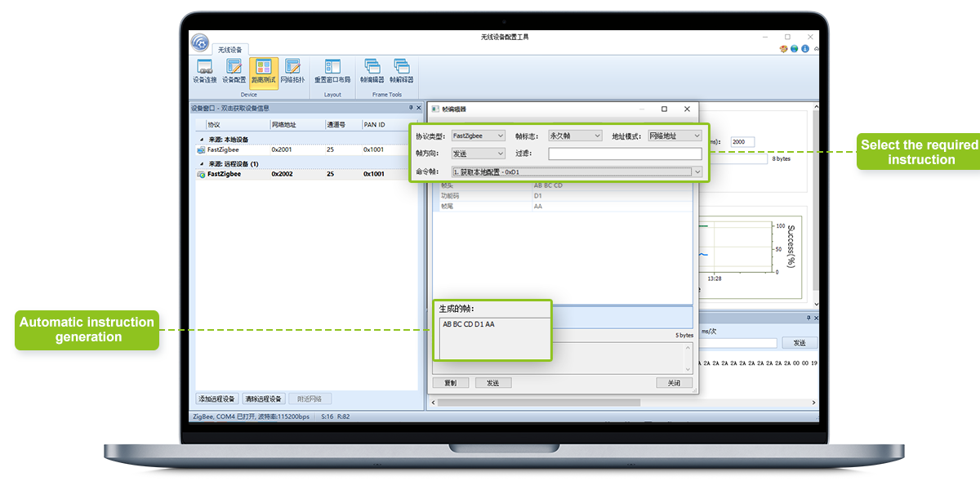The image size is (980, 490).
Task: Open the 地址模式 address mode dropdown
Action: [x=675, y=136]
